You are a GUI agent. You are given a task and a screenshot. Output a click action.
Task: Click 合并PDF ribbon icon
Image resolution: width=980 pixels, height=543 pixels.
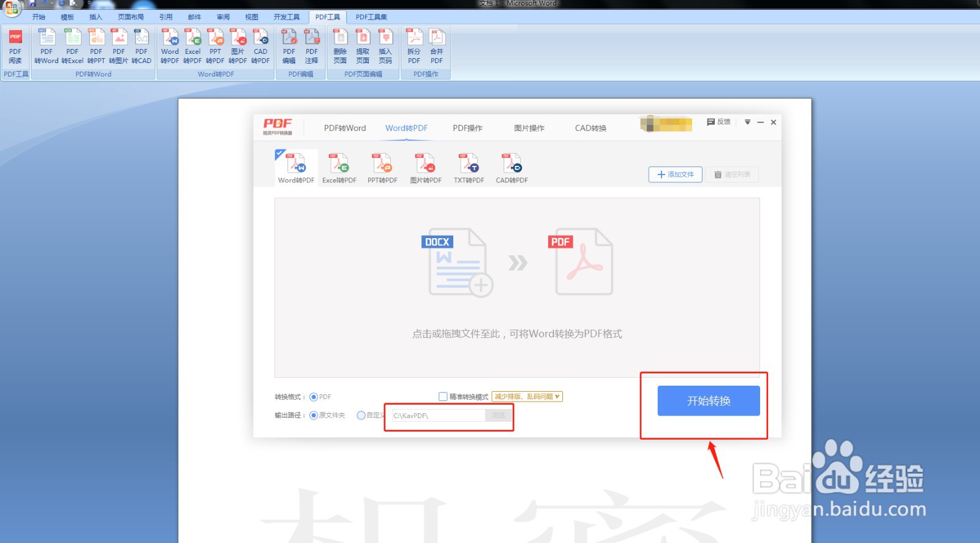pyautogui.click(x=437, y=47)
